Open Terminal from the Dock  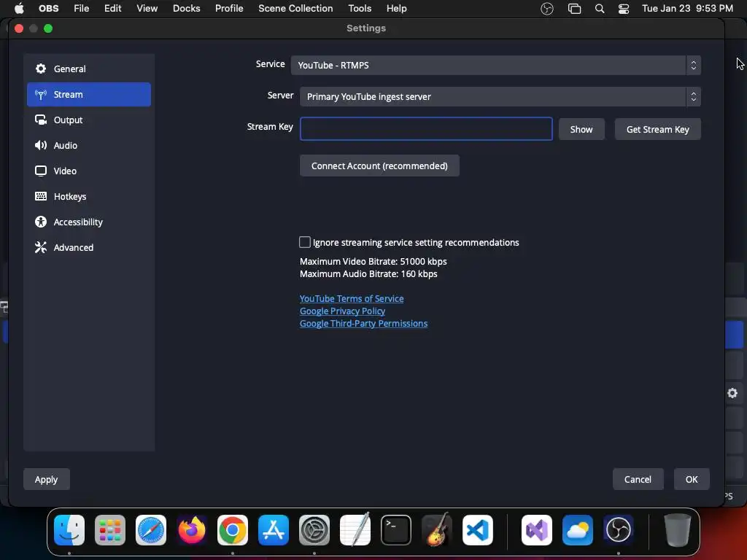click(396, 530)
